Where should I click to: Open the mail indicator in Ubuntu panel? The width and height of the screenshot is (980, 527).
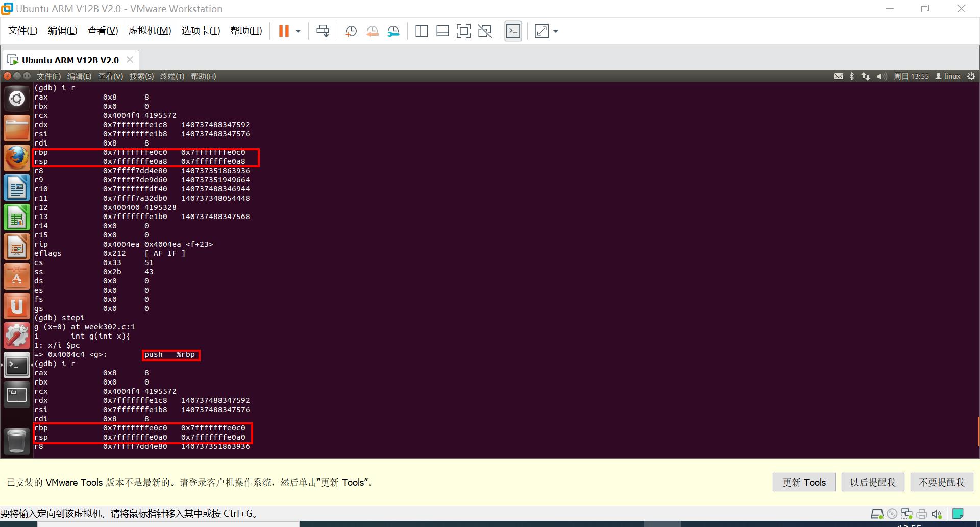point(838,76)
